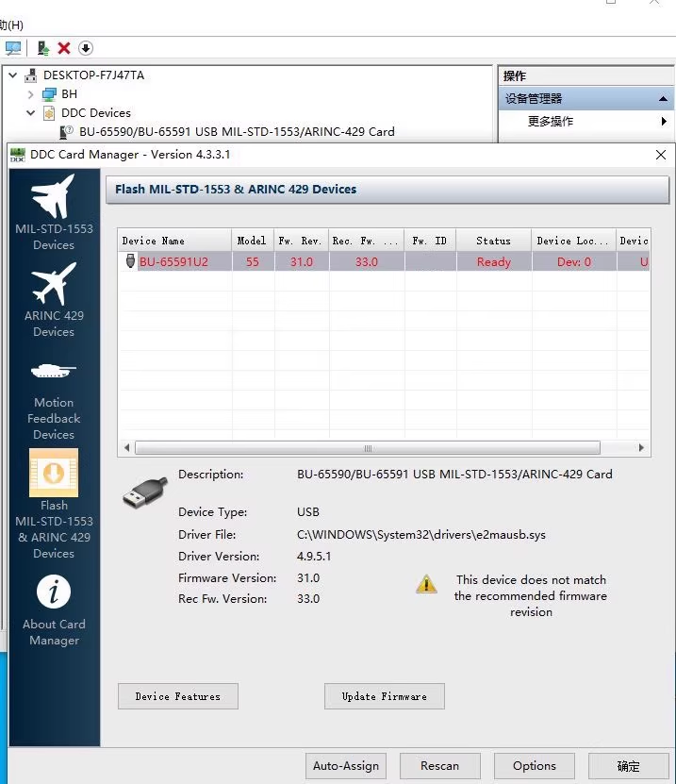Click Update Firmware button
This screenshot has width=676, height=784.
(385, 696)
